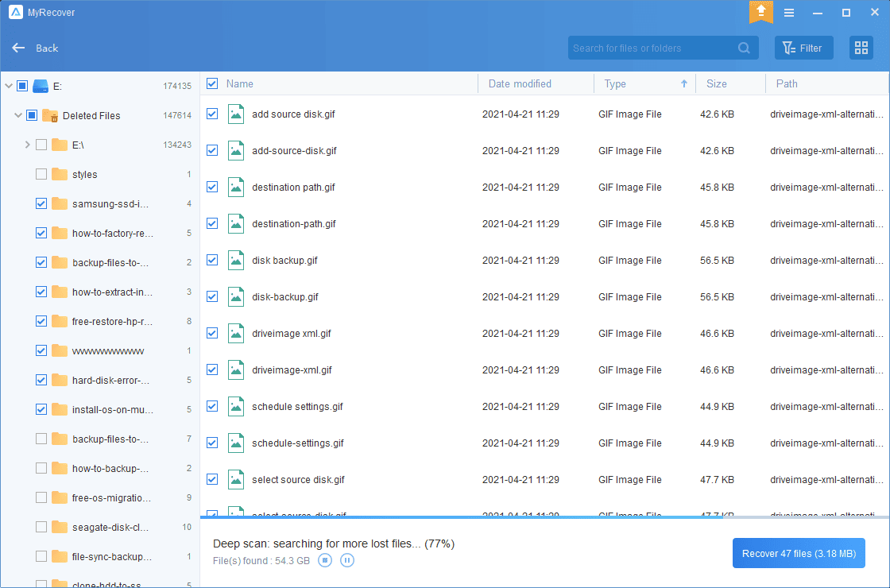
Task: Stop the deep scan
Action: (x=325, y=560)
